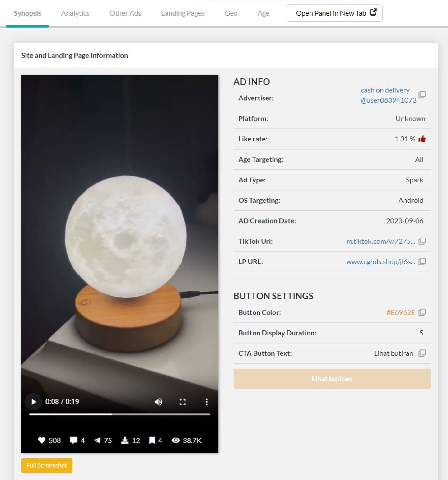Open the www.cghds.shop landing page link
Viewport: 448px width, 480px height.
[380, 262]
